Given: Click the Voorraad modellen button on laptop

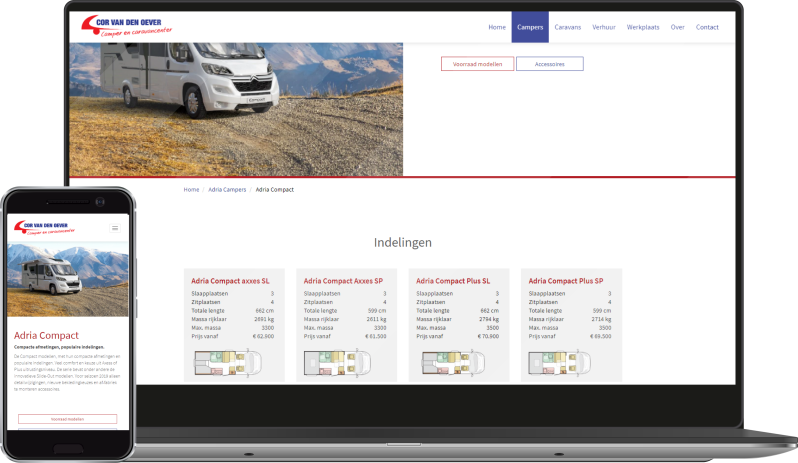Looking at the screenshot, I should [477, 64].
